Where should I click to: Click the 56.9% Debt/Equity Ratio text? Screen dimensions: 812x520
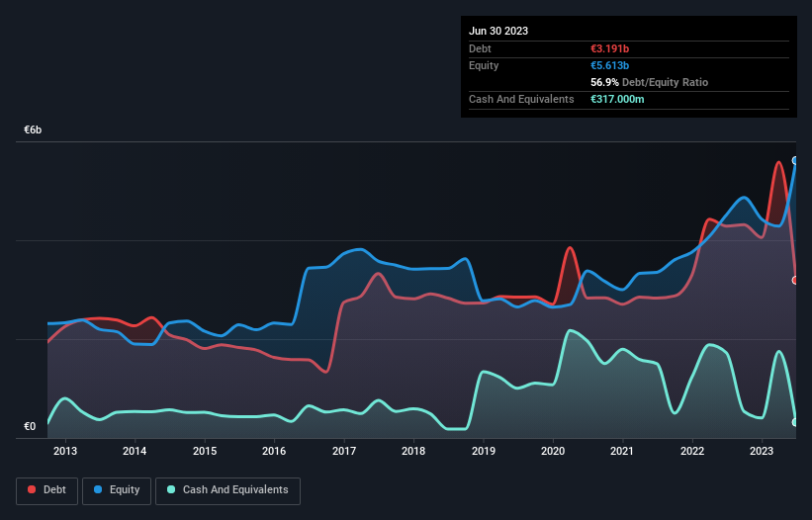[650, 82]
